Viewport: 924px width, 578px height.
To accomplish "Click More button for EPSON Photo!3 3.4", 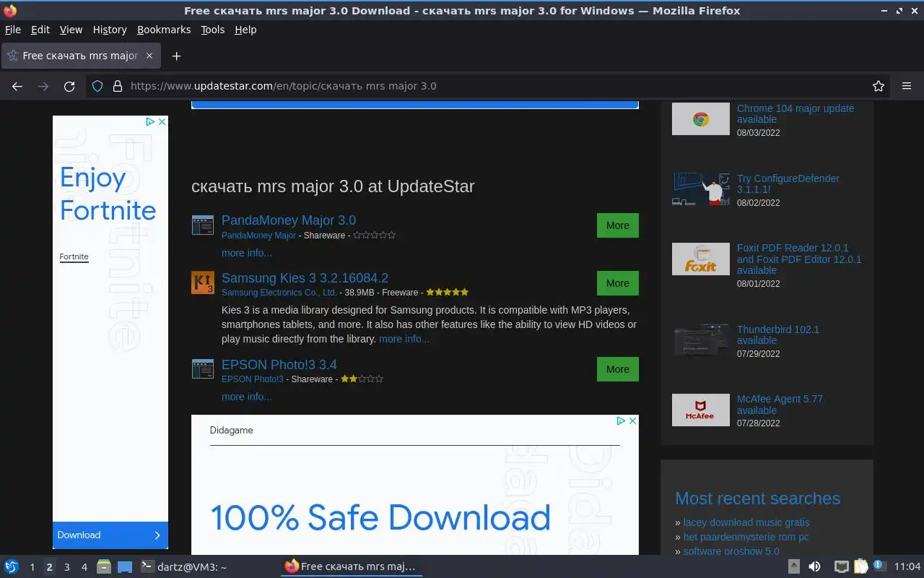I will [618, 369].
